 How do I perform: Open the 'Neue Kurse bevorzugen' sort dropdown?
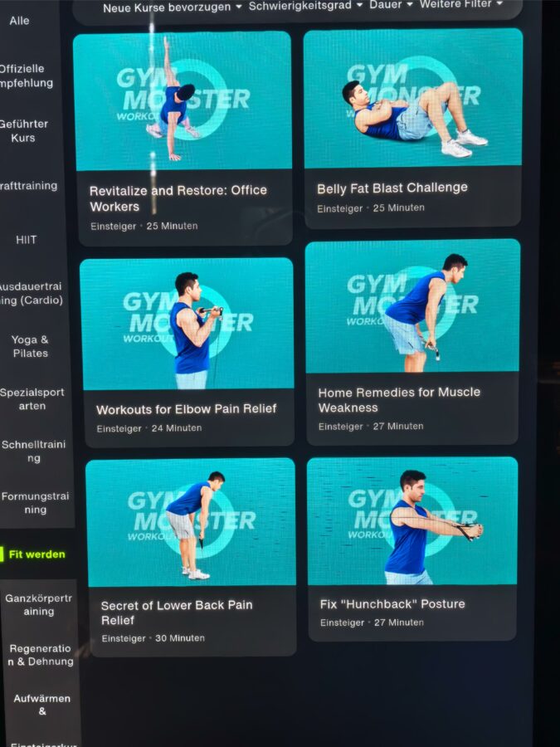[172, 7]
